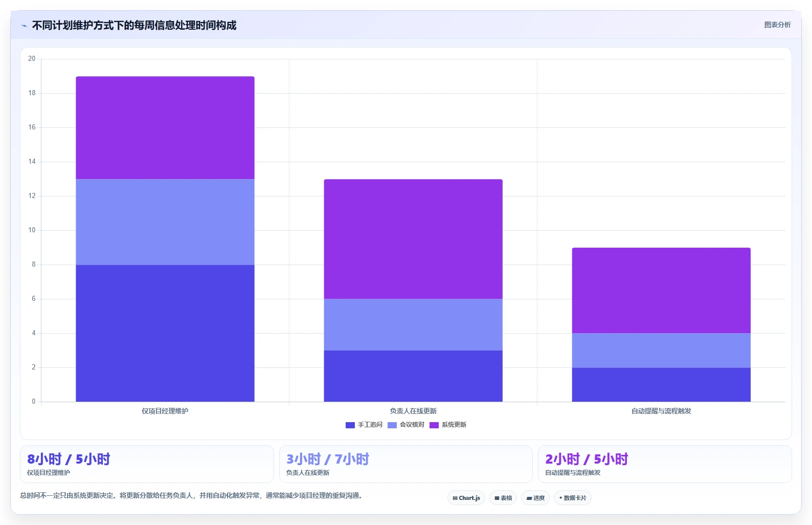Click the 仅项目经理维护 x-axis label
The width and height of the screenshot is (812, 525).
pos(165,411)
